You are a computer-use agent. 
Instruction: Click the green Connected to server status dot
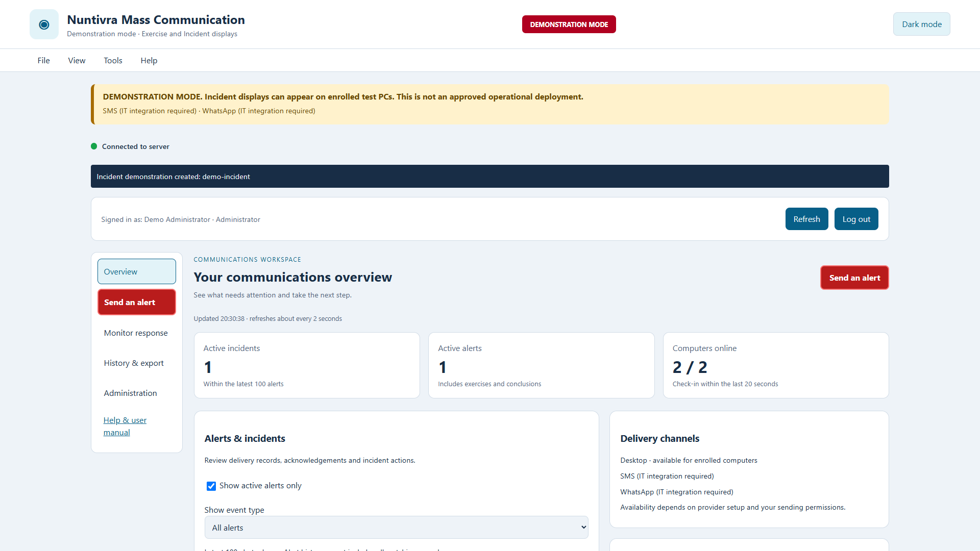click(94, 146)
